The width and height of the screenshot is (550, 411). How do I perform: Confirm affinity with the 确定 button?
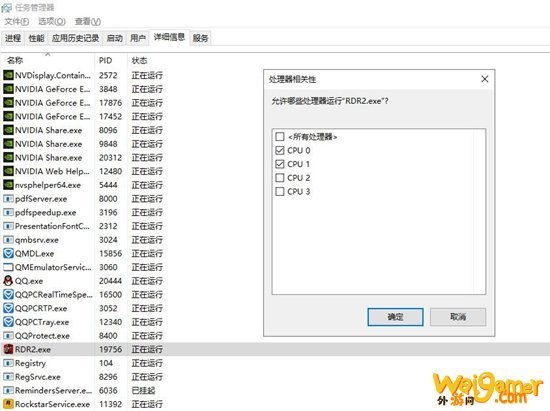coord(395,317)
